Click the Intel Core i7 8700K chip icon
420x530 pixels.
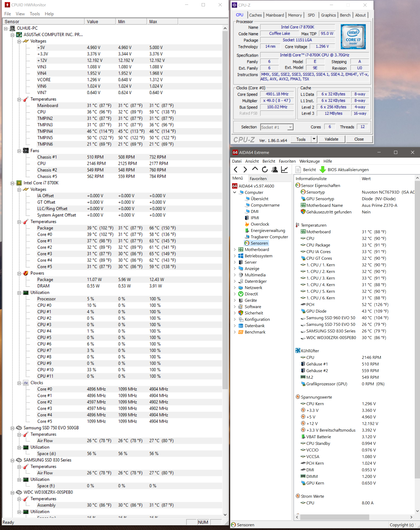[19, 183]
